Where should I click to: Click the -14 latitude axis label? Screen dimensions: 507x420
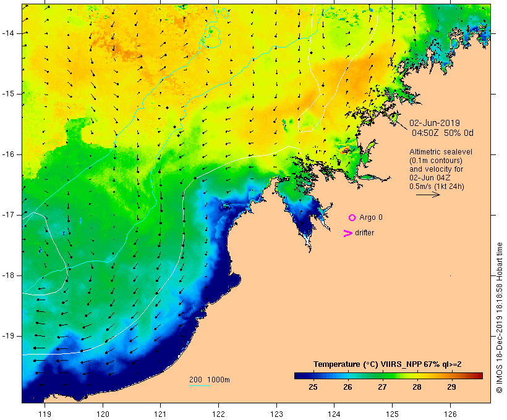click(8, 33)
